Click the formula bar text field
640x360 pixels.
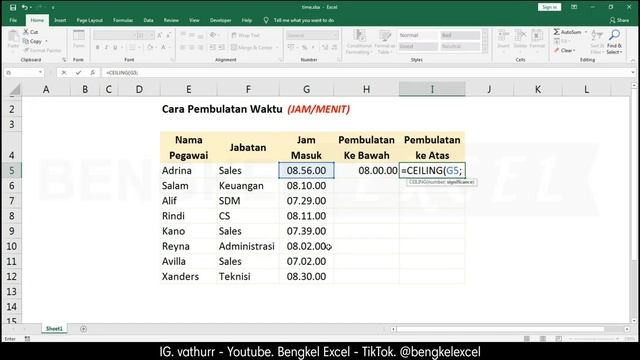[366, 73]
